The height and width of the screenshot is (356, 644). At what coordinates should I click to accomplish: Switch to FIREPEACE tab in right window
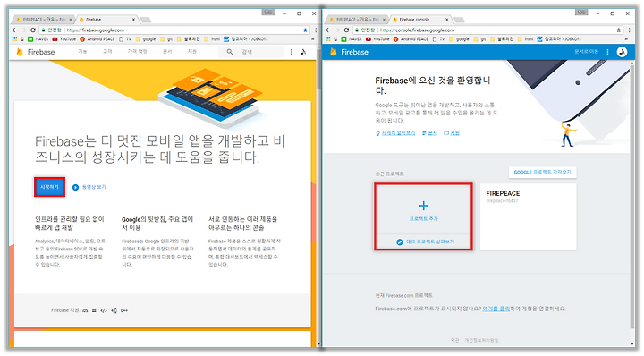coord(357,20)
